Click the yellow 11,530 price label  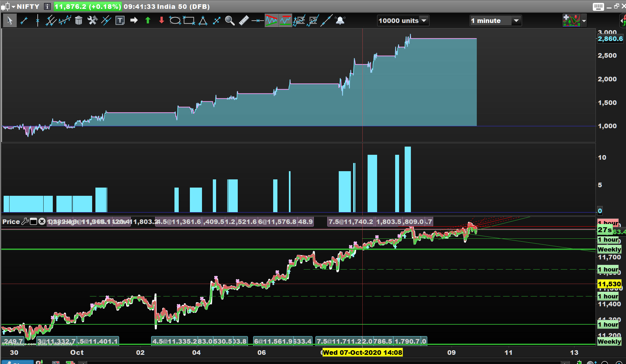(609, 284)
